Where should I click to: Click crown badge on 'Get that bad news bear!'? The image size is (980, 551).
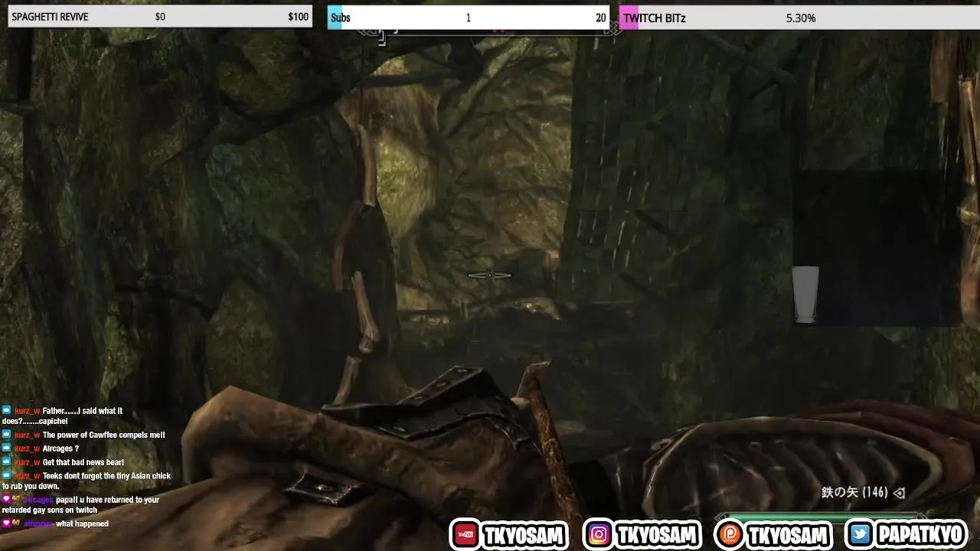[x=6, y=462]
